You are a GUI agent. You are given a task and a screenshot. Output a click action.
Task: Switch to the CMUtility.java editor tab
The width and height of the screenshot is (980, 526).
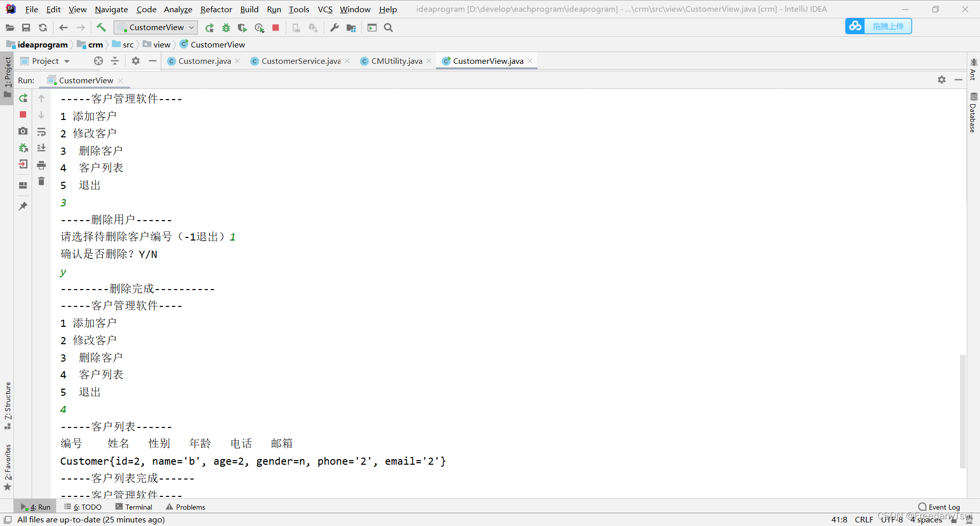[397, 61]
